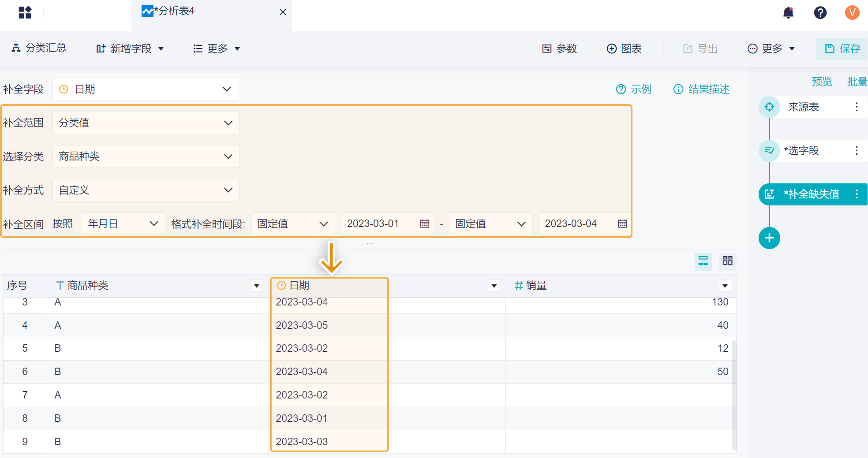Click the 来源表 circular step icon

point(769,107)
